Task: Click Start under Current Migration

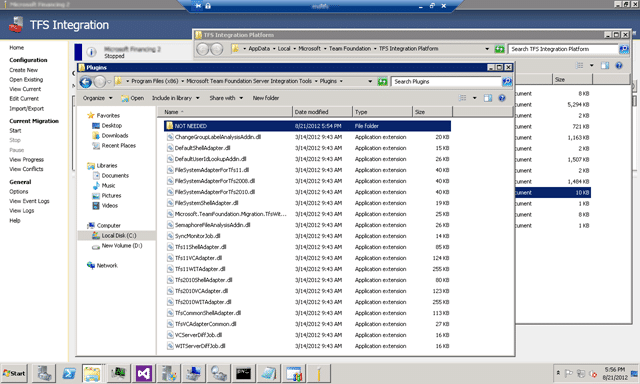Action: [x=15, y=131]
